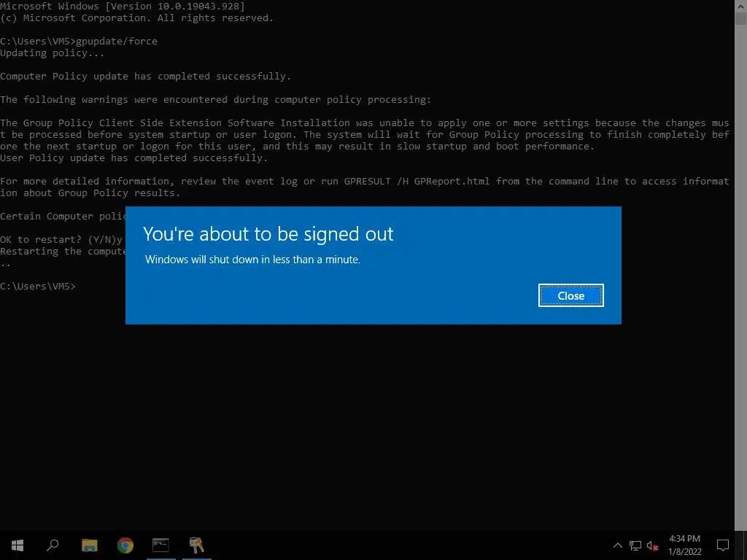Open Google Chrome from taskbar

coord(125,545)
